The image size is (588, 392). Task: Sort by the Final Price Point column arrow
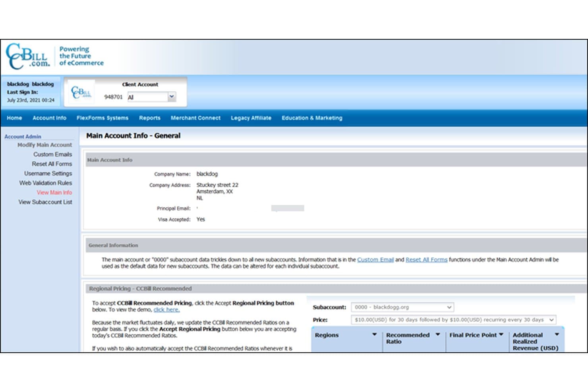coord(501,334)
